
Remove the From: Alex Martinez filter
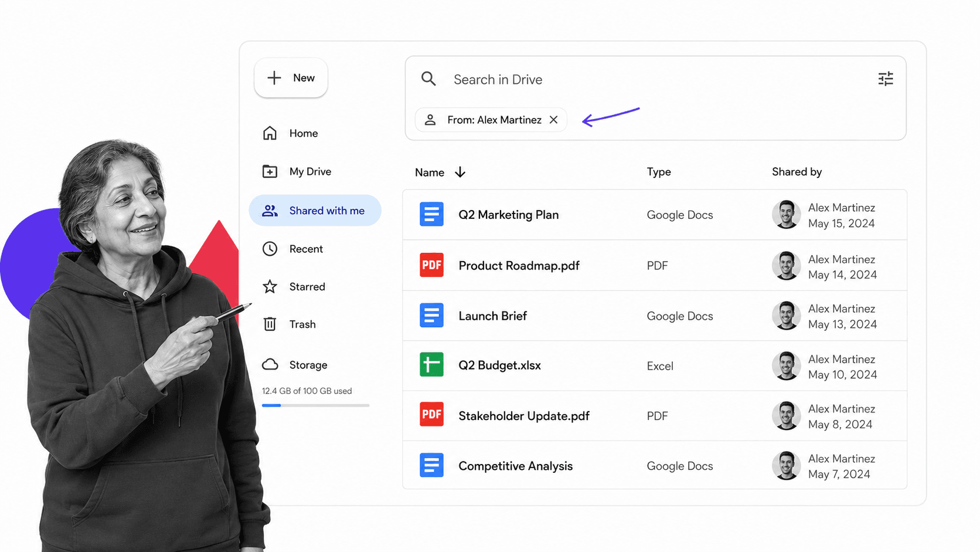tap(553, 120)
